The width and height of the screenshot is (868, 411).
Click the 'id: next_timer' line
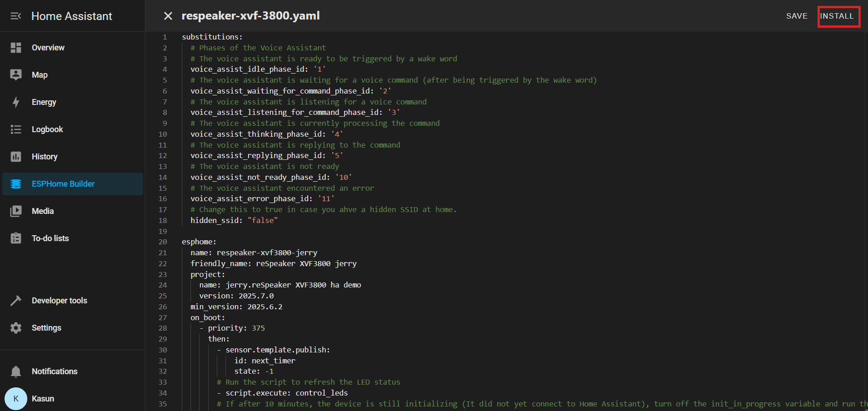[x=265, y=361]
